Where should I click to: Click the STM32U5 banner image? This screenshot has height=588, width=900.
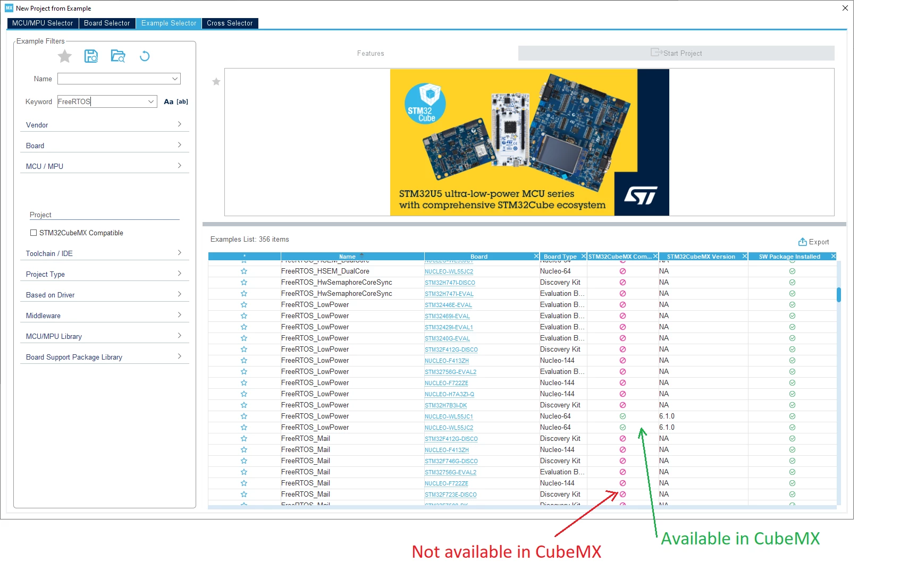tap(529, 142)
